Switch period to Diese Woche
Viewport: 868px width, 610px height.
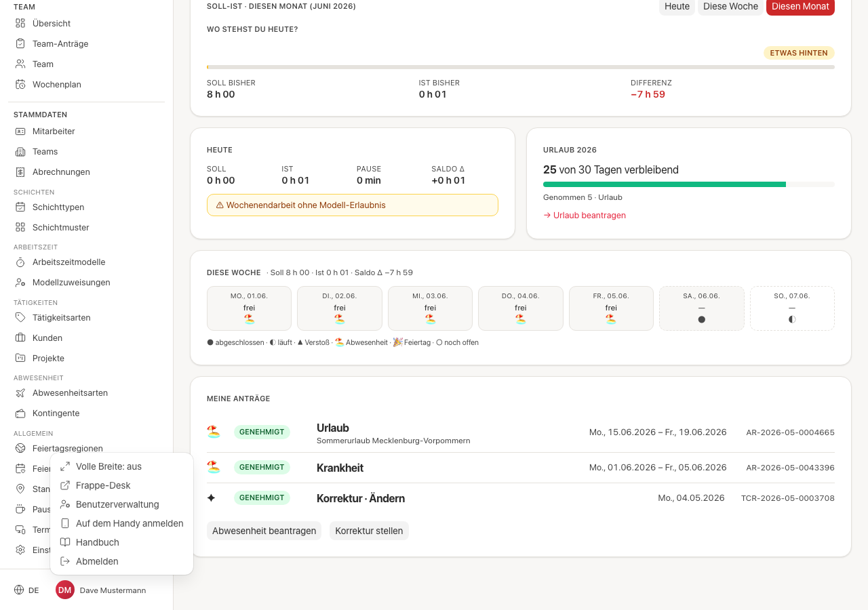pos(730,7)
